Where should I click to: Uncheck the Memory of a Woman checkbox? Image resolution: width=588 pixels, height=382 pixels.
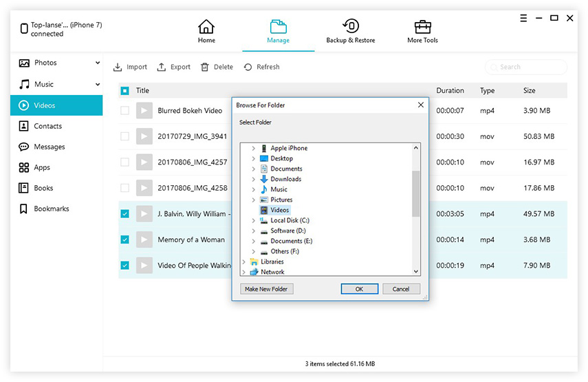coord(124,240)
